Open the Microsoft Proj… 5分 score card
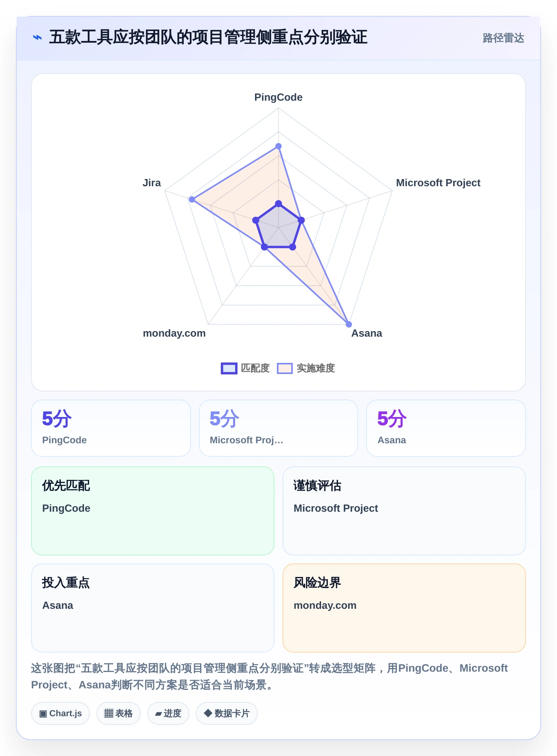557x756 pixels. (x=278, y=428)
